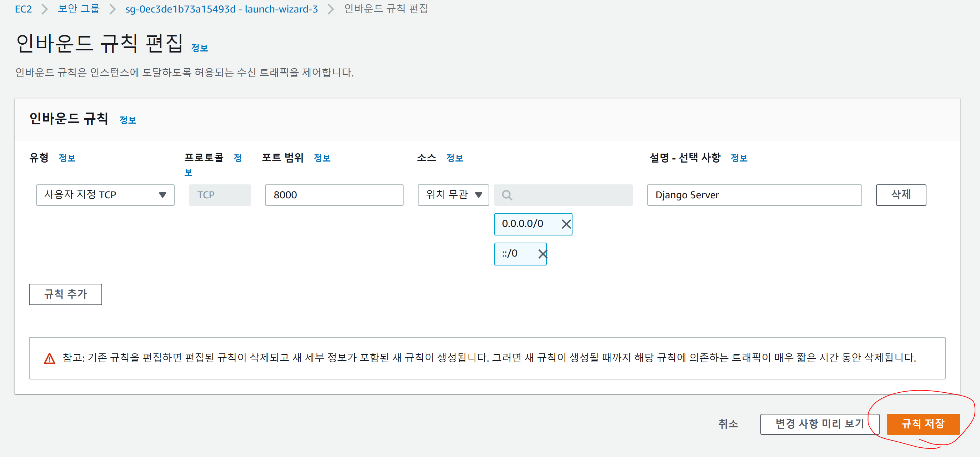Click 정보 link beside 포트 범위
Viewport: 980px width, 457px height.
pos(322,158)
